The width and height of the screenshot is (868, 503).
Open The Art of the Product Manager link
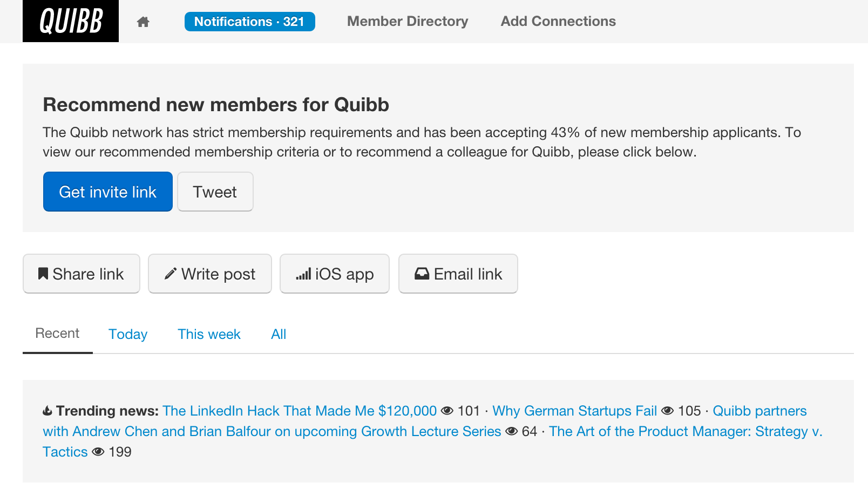[686, 431]
